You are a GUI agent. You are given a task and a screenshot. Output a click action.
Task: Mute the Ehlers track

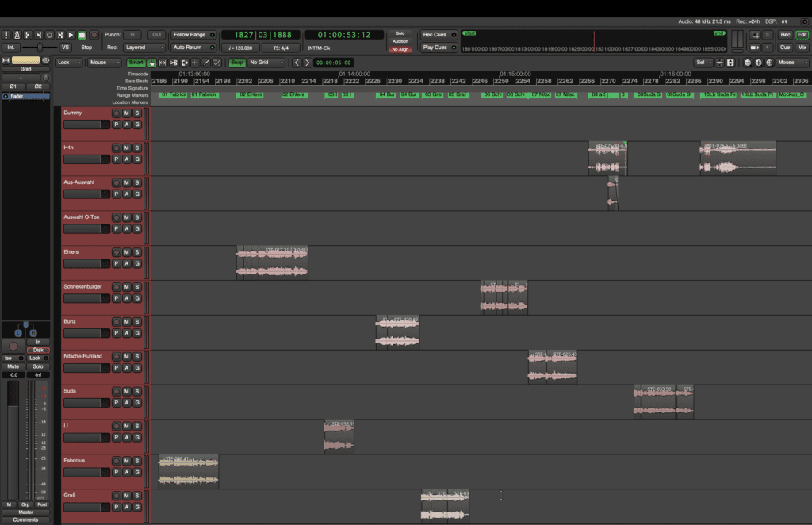click(x=126, y=252)
